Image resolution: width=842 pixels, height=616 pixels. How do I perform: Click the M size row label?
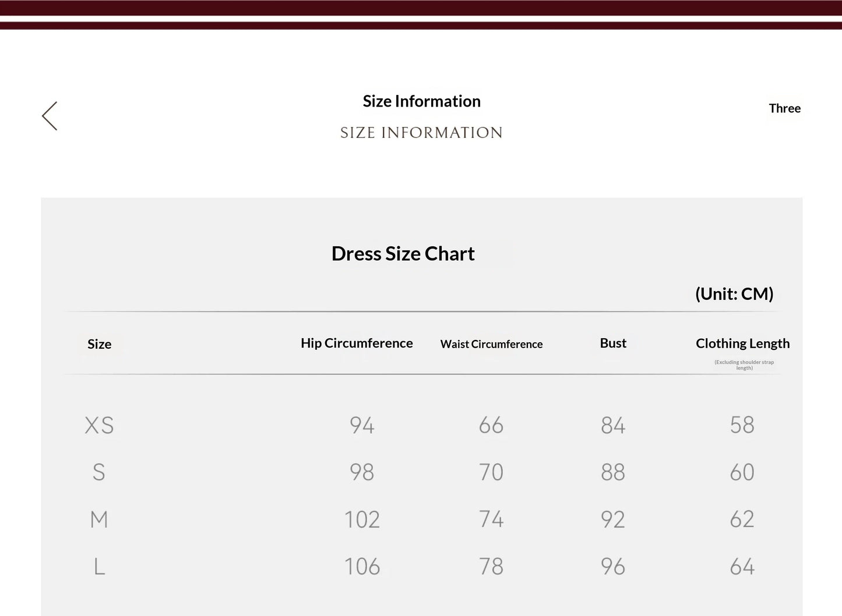point(99,519)
